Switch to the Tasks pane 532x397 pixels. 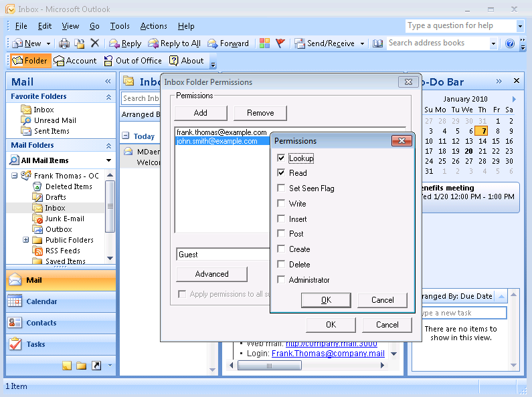[x=61, y=344]
